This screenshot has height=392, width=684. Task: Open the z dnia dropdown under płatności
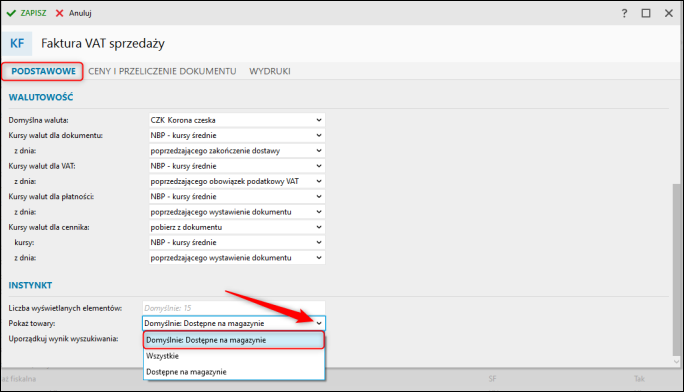pos(237,211)
